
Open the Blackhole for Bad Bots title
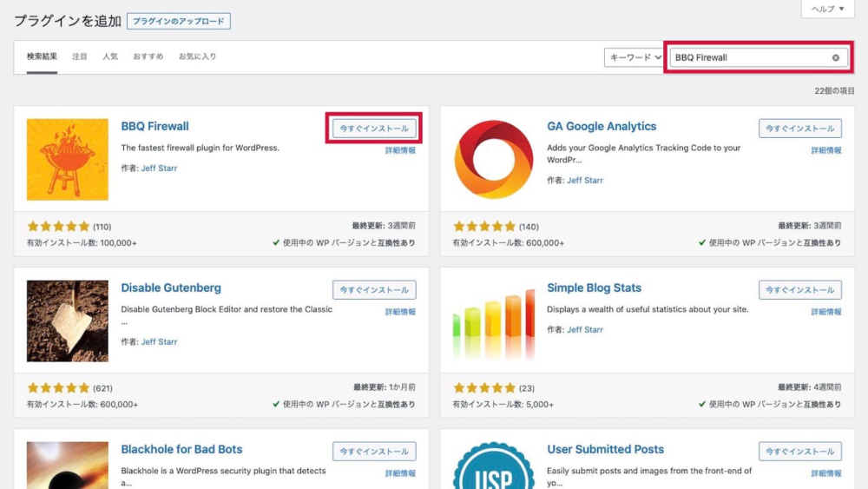pyautogui.click(x=181, y=450)
